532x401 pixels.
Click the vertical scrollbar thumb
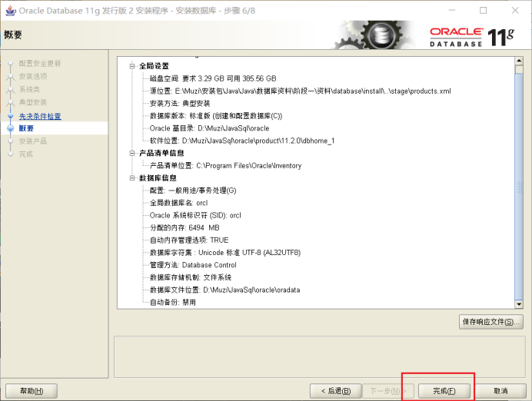click(519, 187)
